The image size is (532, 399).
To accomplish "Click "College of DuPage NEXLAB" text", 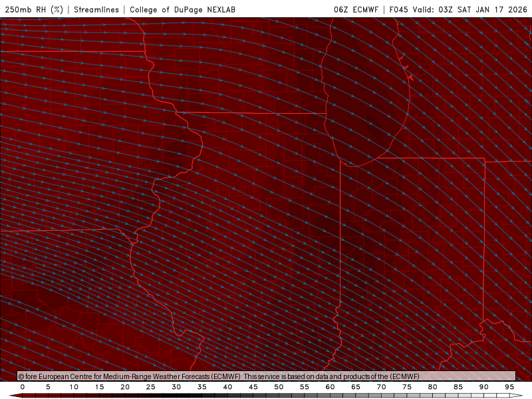I will tap(182, 9).
